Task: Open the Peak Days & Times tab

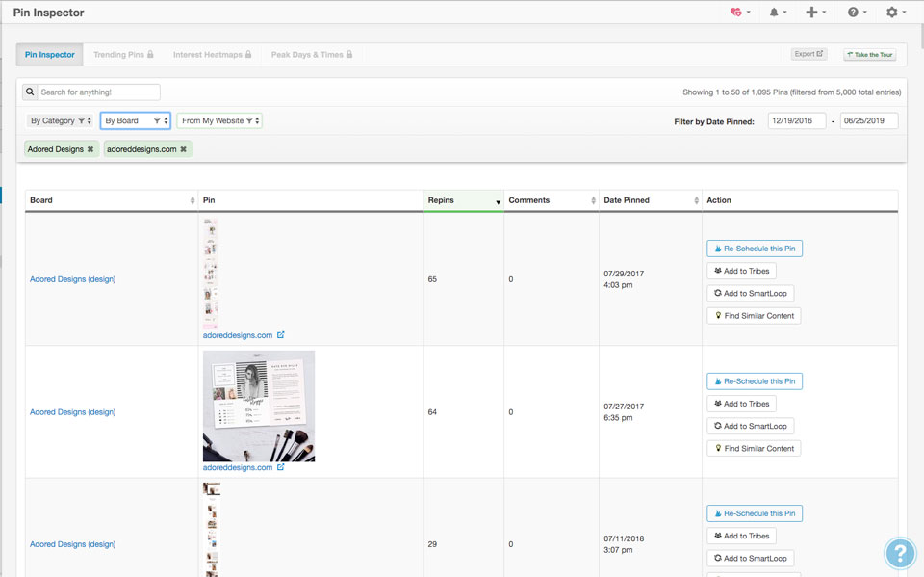Action: tap(311, 55)
